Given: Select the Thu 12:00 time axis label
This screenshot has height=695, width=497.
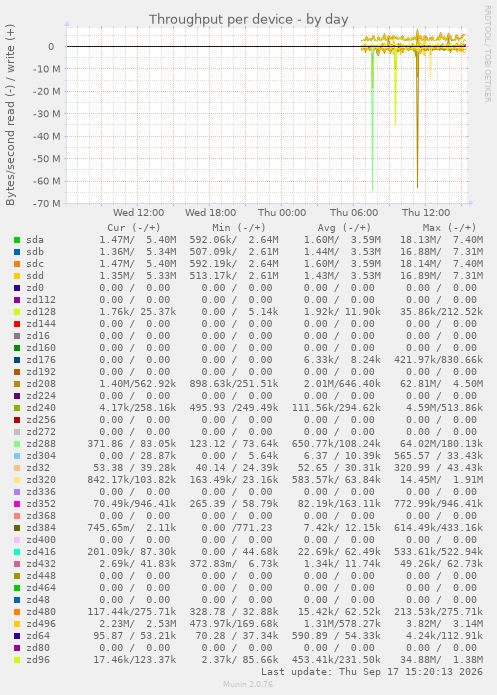Looking at the screenshot, I should pos(426,213).
